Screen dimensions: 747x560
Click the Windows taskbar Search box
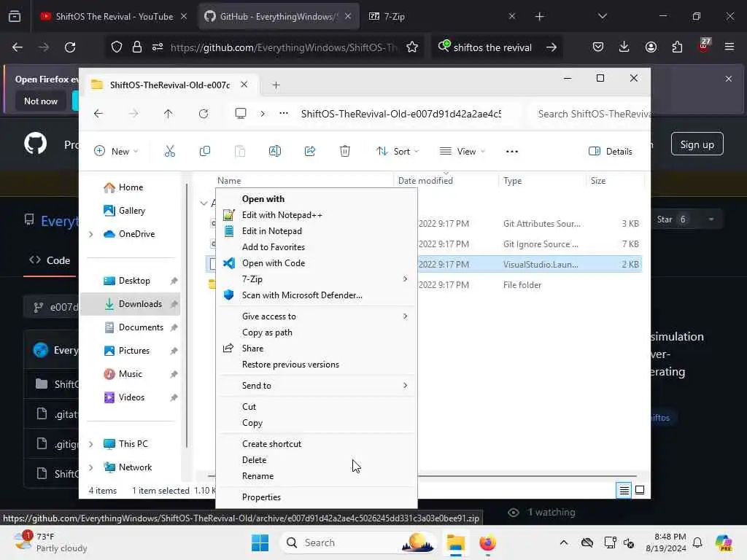[358, 542]
